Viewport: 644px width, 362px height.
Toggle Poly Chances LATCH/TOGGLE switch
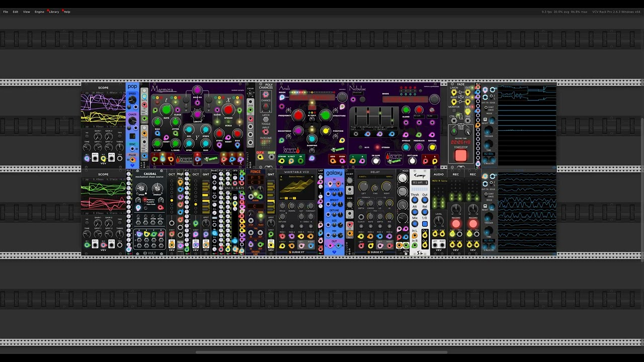click(266, 120)
